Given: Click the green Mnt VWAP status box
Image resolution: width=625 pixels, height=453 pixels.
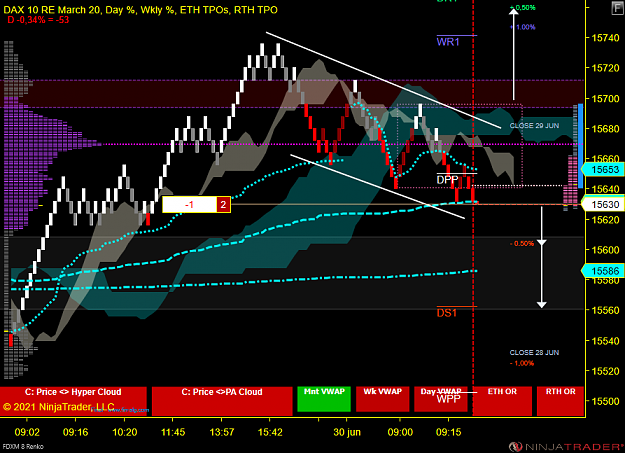Looking at the screenshot, I should tap(324, 399).
